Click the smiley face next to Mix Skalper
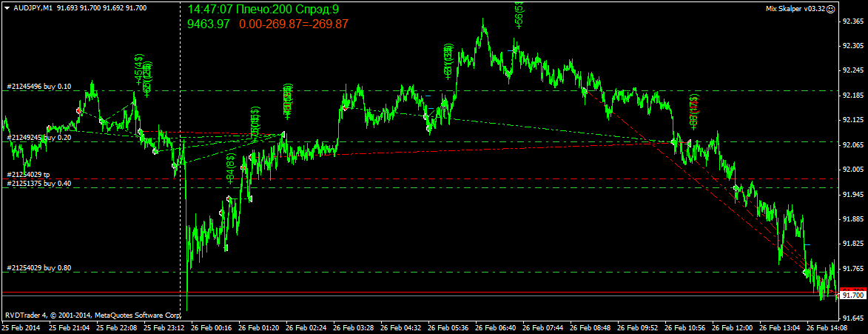The height and width of the screenshot is (334, 868). pyautogui.click(x=830, y=9)
